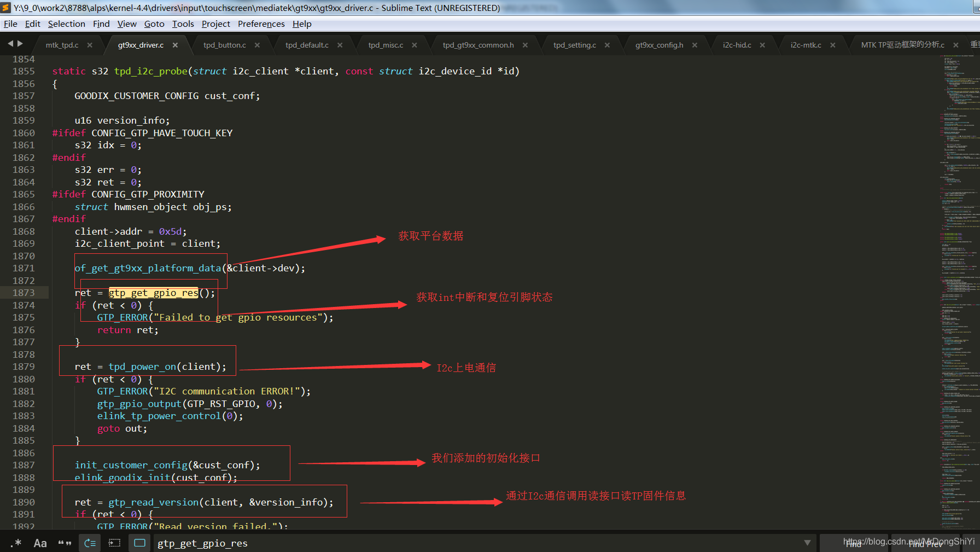Close the MTK TP驱动框架的分析.c tab

955,45
